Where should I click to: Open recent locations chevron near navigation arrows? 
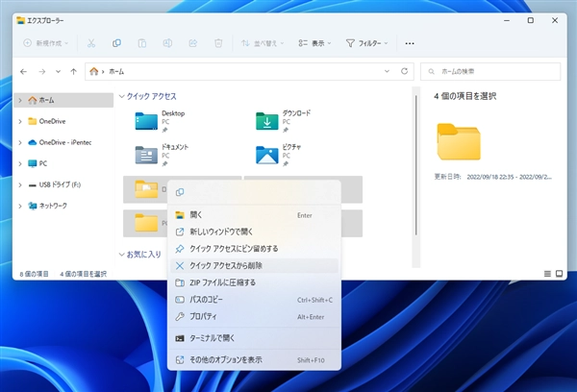tap(58, 72)
